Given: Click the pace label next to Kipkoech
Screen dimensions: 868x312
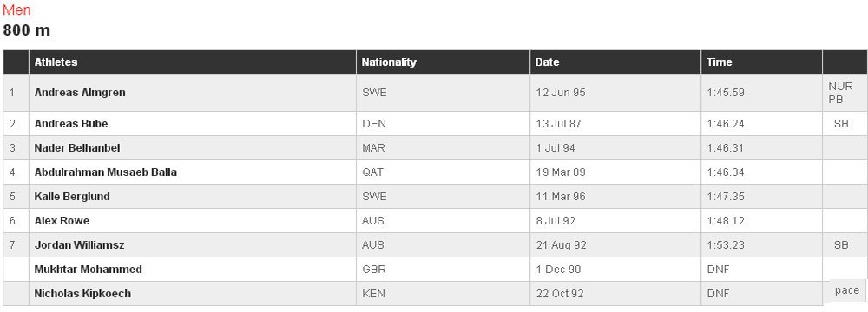Looking at the screenshot, I should tap(847, 290).
